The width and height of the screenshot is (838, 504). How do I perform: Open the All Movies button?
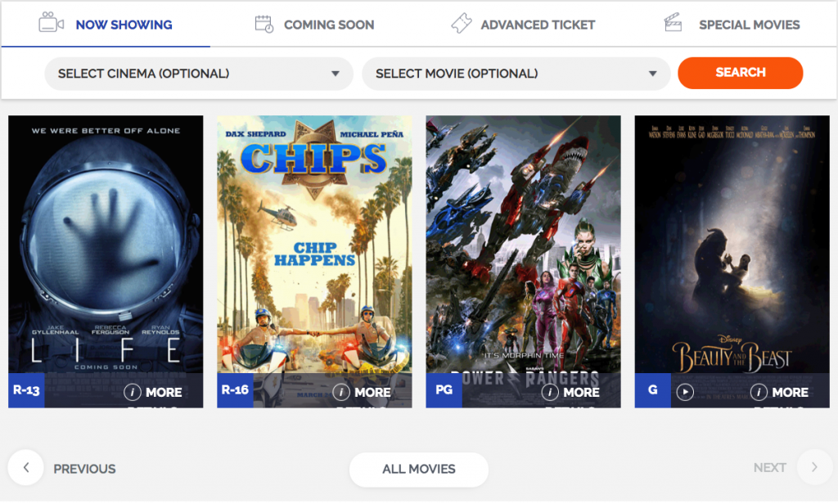click(x=419, y=470)
